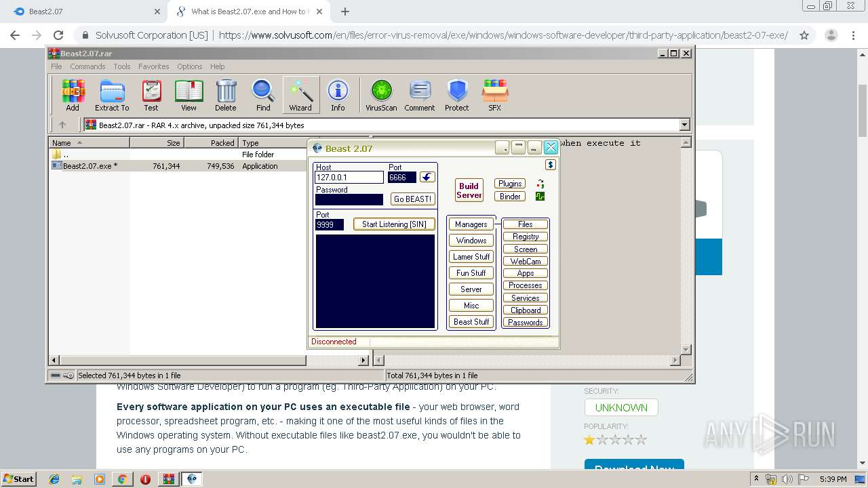
Task: Open Windows Explorer from the taskbar
Action: pyautogui.click(x=77, y=479)
